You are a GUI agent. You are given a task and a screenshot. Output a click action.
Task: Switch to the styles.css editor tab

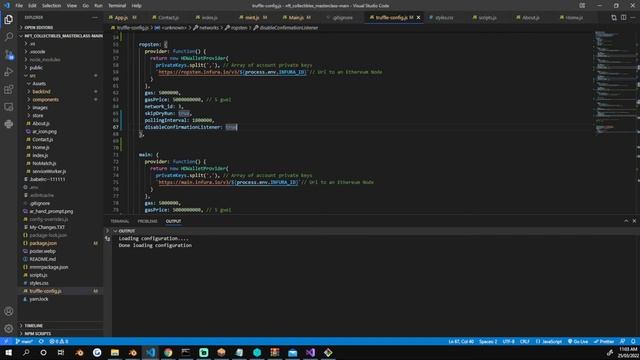coord(444,18)
